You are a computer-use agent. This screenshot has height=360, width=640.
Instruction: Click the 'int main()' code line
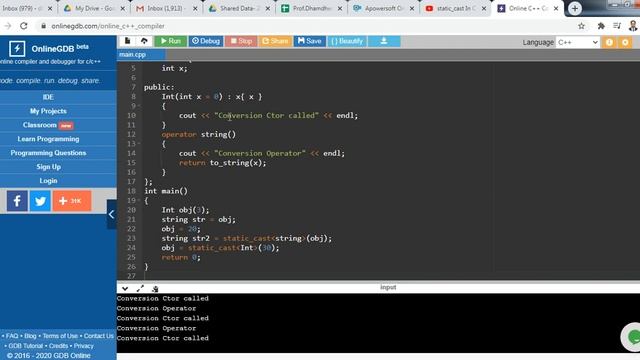point(166,191)
